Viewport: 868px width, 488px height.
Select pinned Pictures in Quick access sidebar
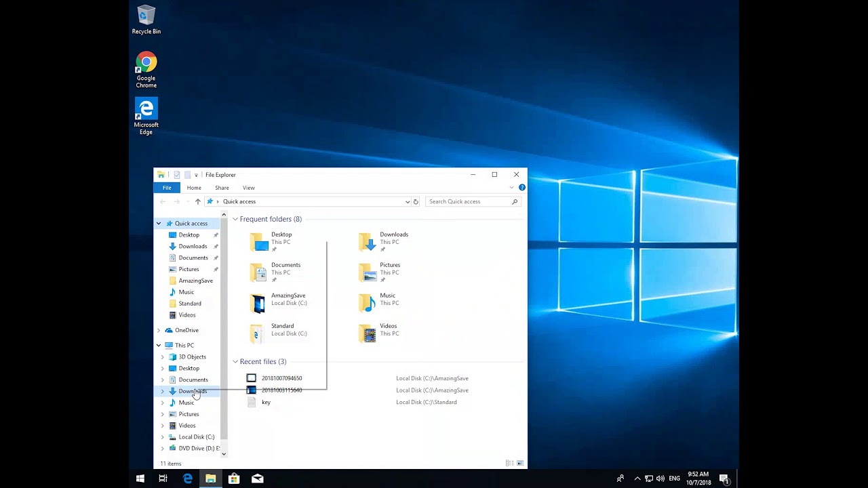(x=189, y=269)
